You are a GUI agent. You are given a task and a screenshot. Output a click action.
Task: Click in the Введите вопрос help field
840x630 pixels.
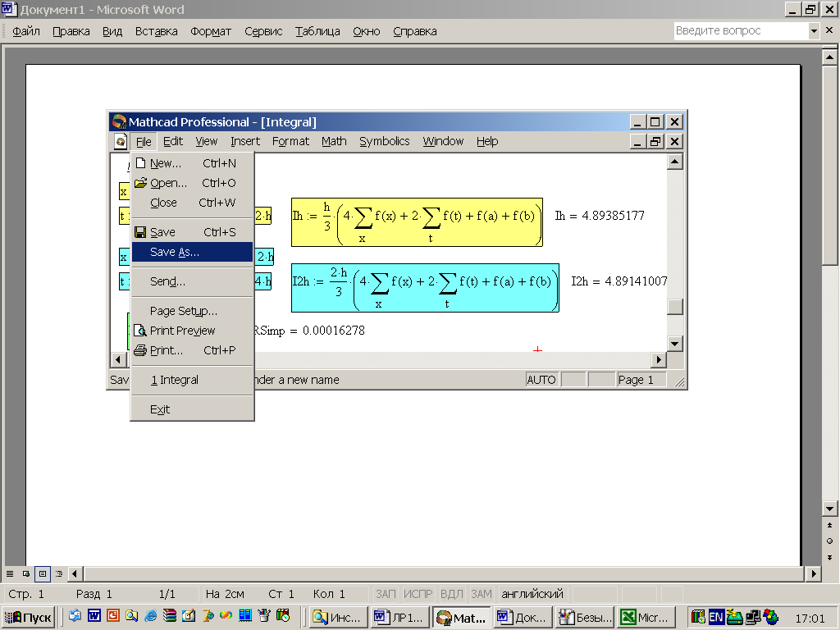point(741,31)
